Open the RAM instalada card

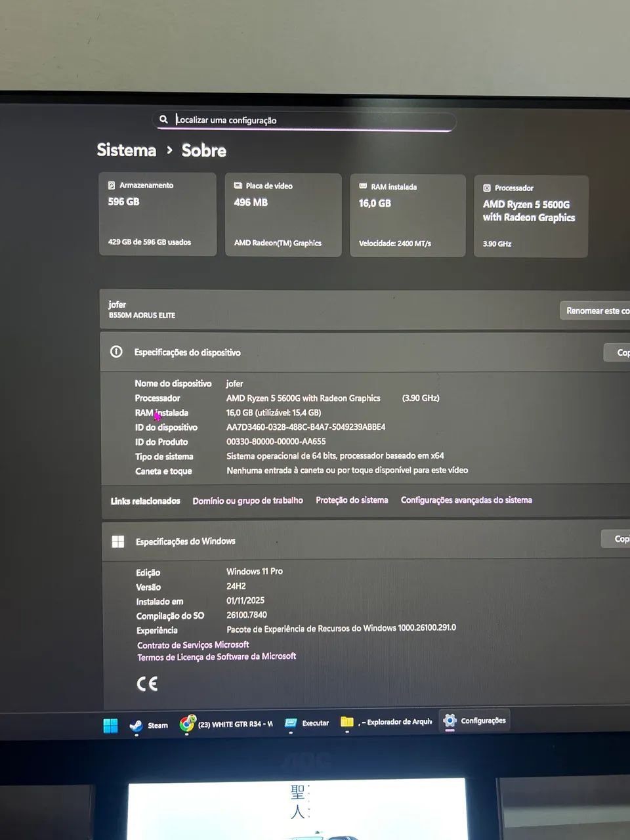tap(408, 215)
